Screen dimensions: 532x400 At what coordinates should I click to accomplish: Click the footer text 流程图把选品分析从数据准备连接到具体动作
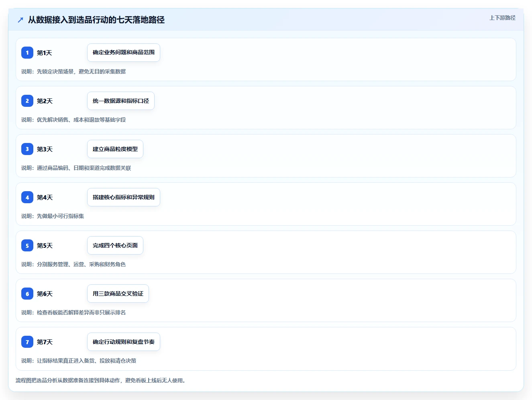tap(68, 380)
